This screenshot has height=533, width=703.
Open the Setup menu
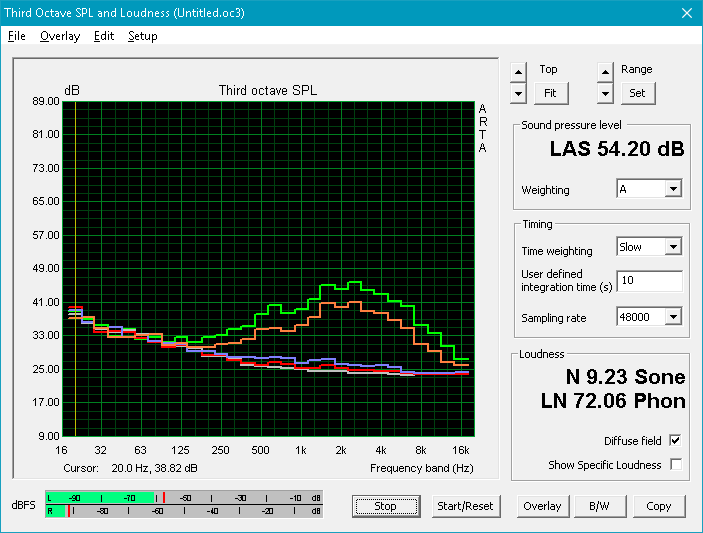tap(143, 36)
